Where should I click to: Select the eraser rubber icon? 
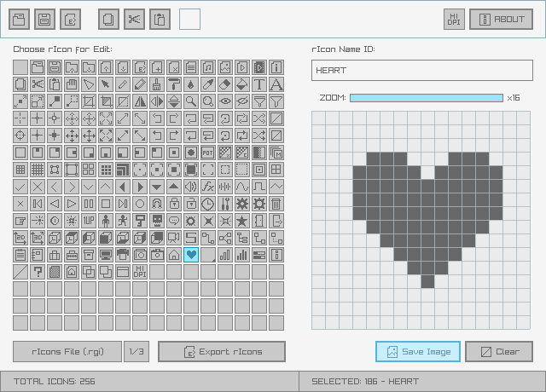click(225, 84)
